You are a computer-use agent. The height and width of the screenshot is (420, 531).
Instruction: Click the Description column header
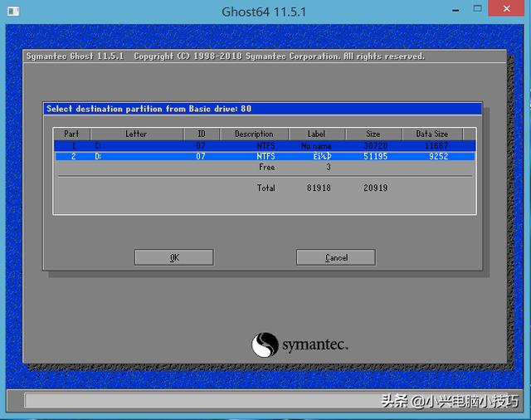pos(254,134)
